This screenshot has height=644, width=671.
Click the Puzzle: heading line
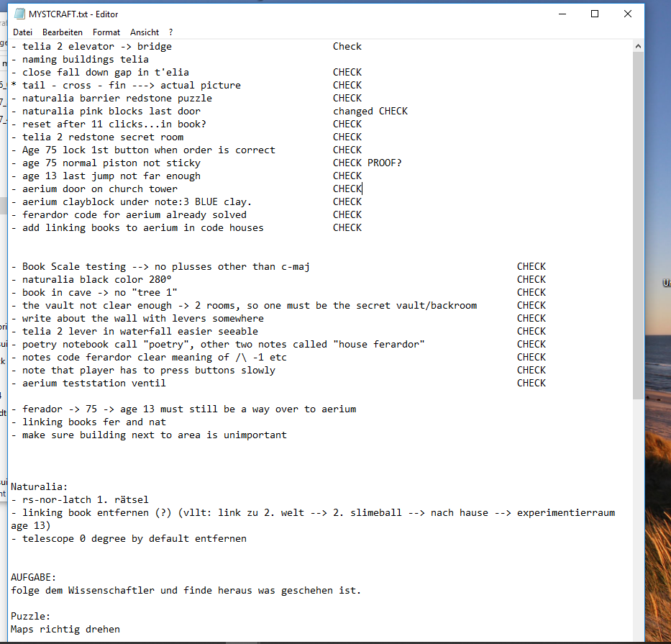click(31, 617)
